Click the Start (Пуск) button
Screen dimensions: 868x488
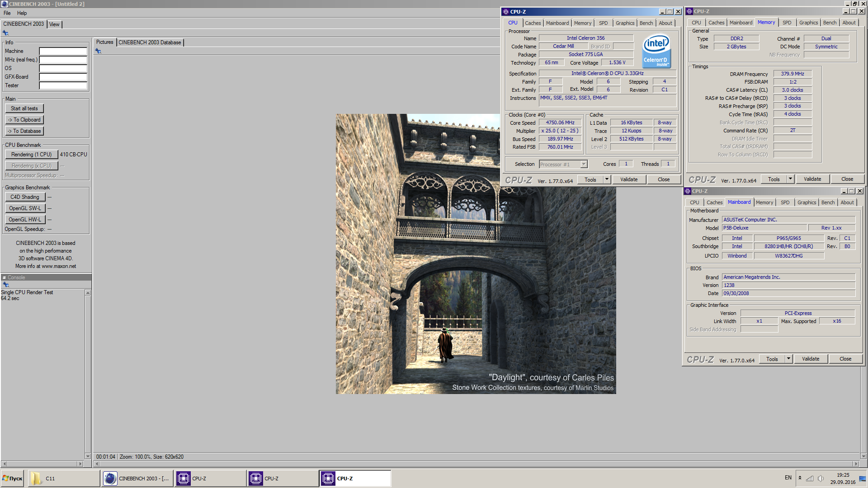12,479
